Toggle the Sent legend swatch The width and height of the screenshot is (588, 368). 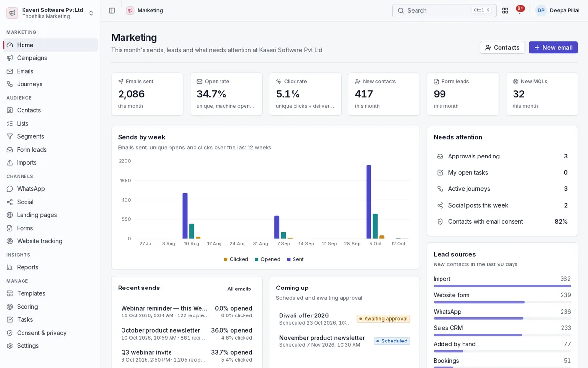pos(289,259)
